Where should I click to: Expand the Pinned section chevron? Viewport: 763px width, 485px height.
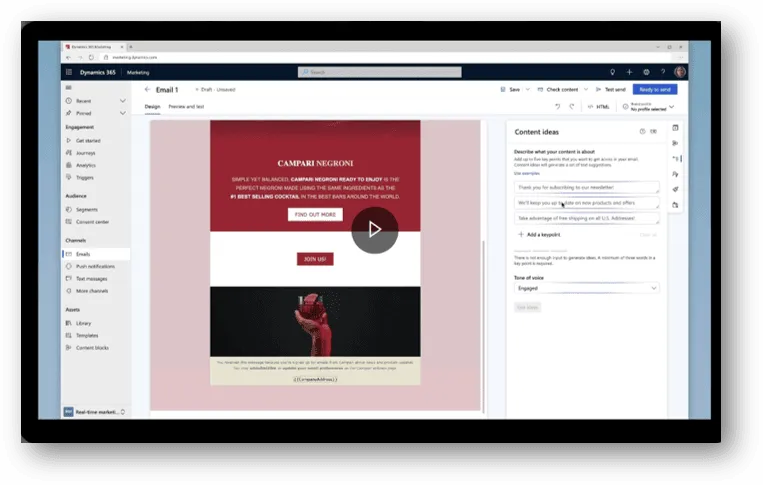click(x=123, y=113)
